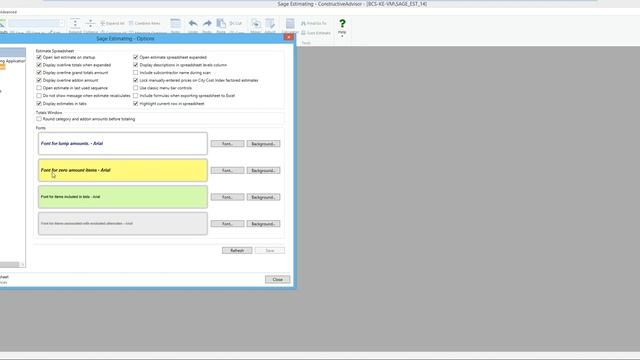Click Background button for zero amount items
640x360 pixels.
(x=263, y=170)
